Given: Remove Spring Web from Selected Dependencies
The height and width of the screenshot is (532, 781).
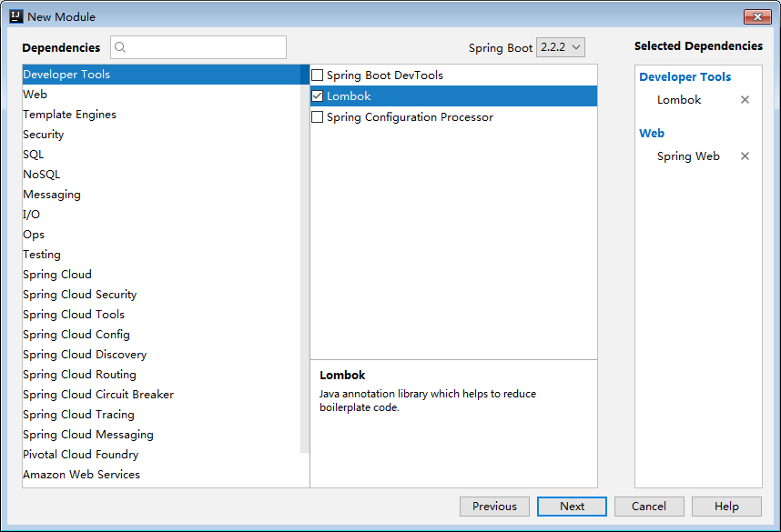Looking at the screenshot, I should (745, 156).
